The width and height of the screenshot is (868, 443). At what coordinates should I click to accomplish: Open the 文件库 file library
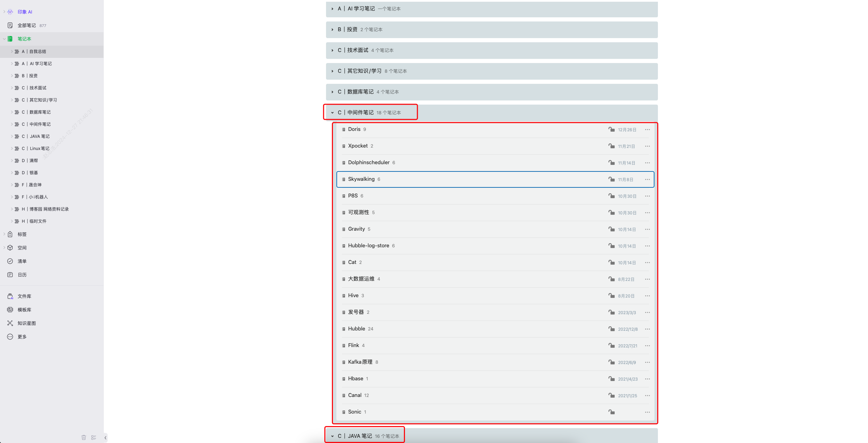point(24,296)
